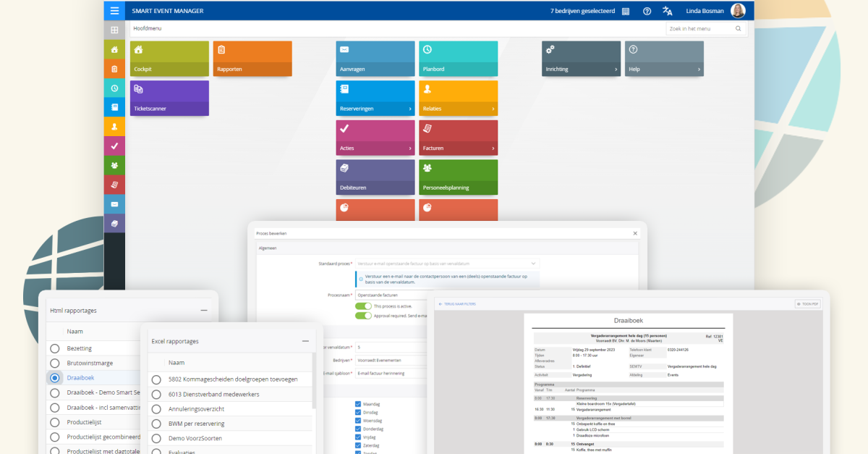Follow the TERUG NAAR FILTERS link

pos(459,303)
